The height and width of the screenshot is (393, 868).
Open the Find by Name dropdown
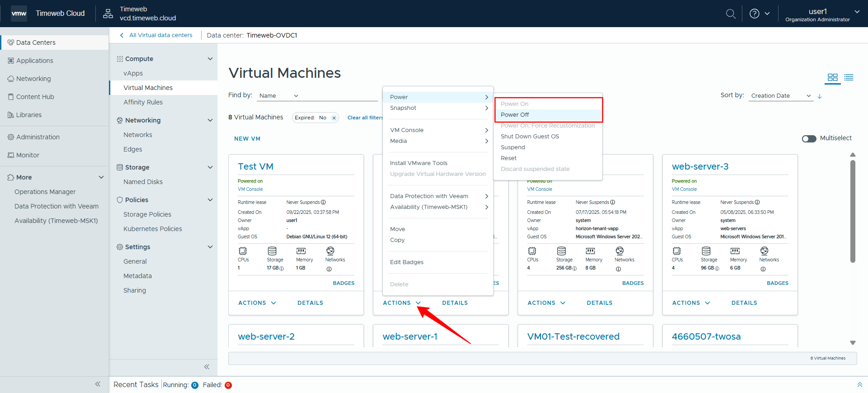278,96
